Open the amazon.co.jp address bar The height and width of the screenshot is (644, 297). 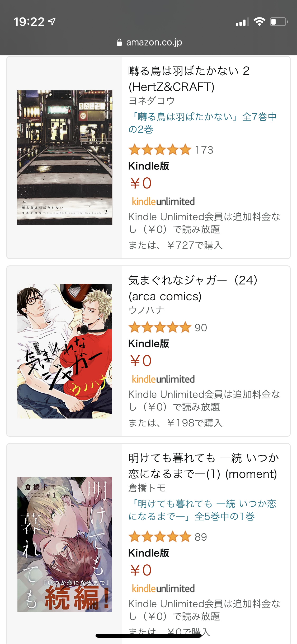149,42
